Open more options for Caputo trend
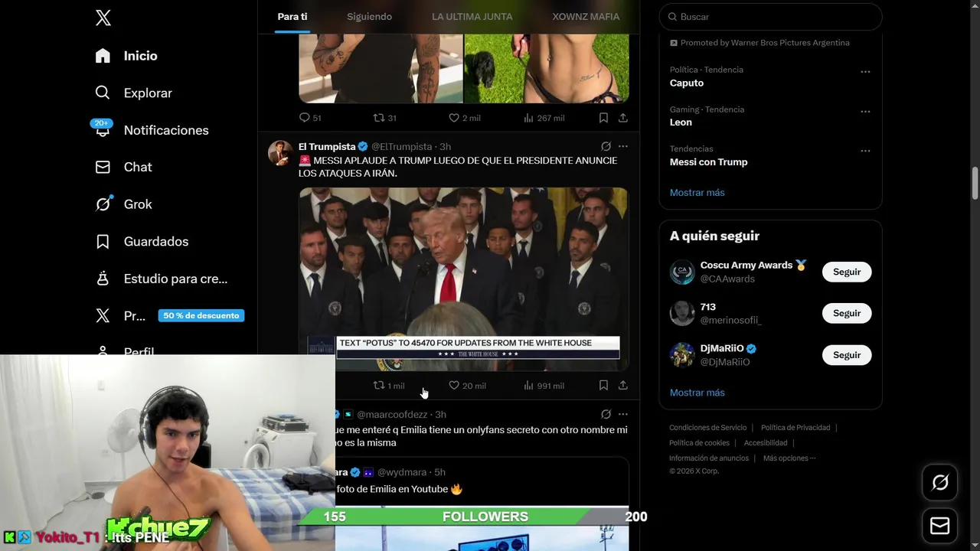The height and width of the screenshot is (551, 980). coord(865,71)
